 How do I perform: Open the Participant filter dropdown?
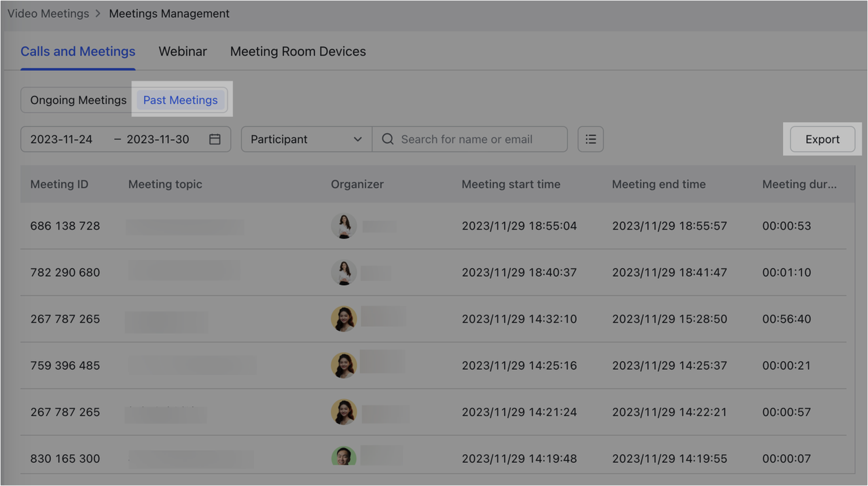point(306,139)
